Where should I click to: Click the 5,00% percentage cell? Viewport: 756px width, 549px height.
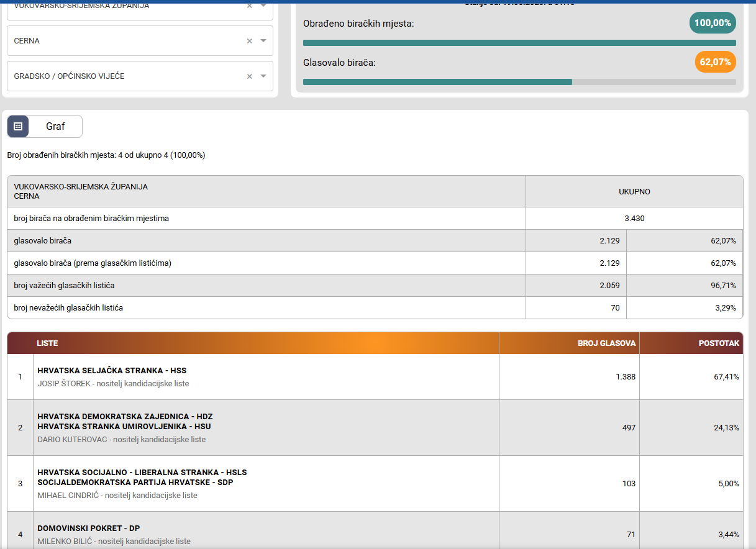click(x=691, y=484)
